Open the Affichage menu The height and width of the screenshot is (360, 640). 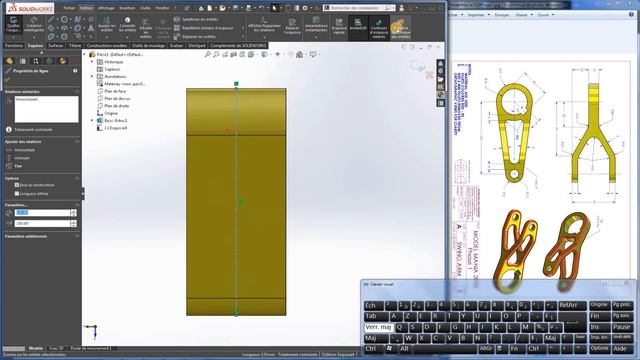tap(106, 8)
